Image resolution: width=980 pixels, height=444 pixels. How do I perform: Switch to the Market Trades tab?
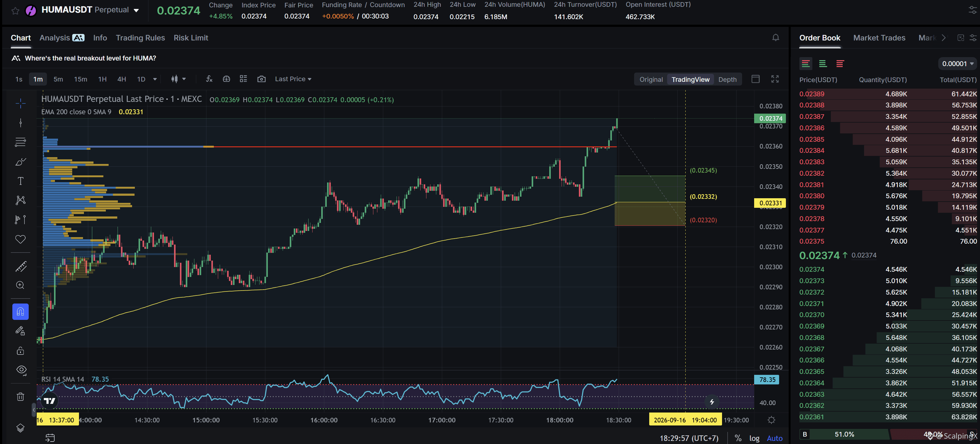tap(879, 38)
